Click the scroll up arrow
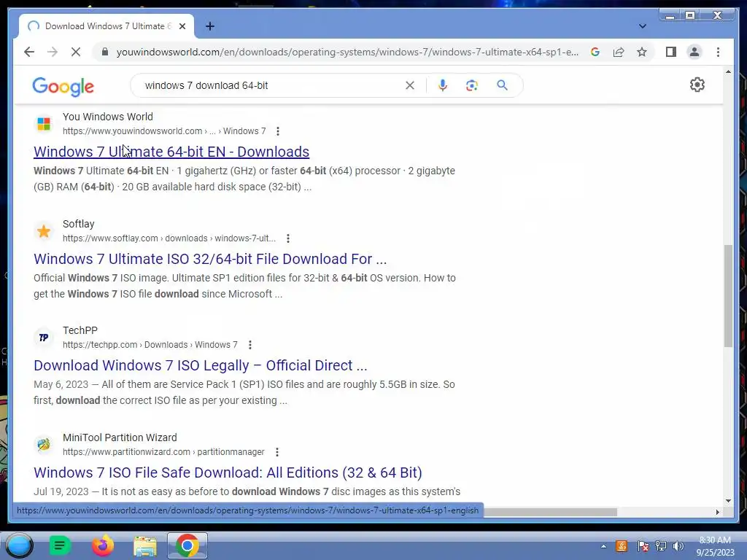 coord(728,72)
